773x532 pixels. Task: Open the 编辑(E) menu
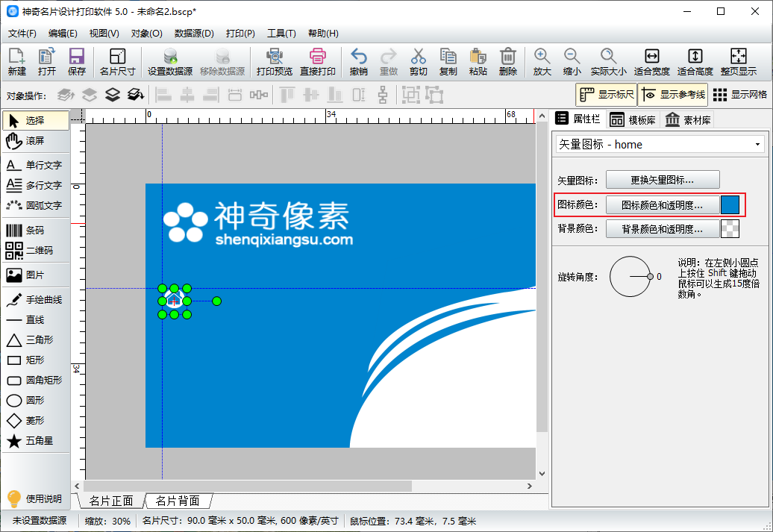click(x=63, y=34)
